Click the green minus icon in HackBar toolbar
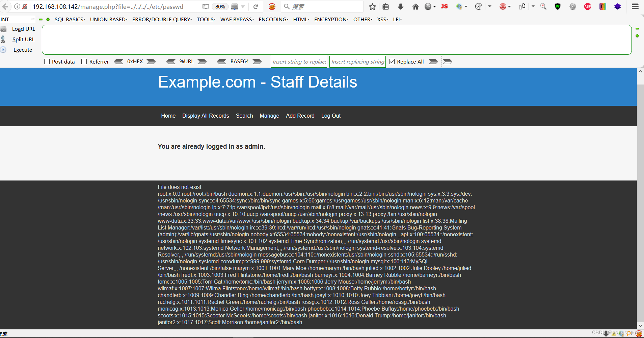 (x=40, y=19)
